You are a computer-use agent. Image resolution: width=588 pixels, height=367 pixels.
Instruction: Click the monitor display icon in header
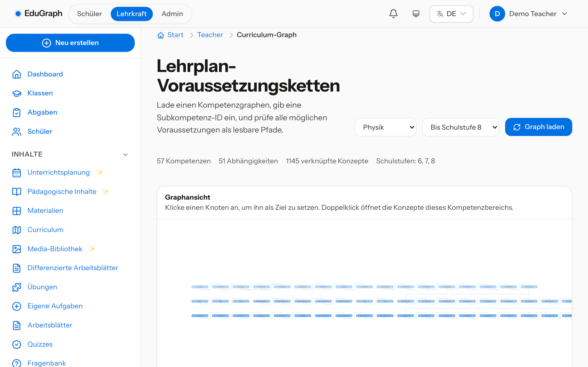[416, 14]
